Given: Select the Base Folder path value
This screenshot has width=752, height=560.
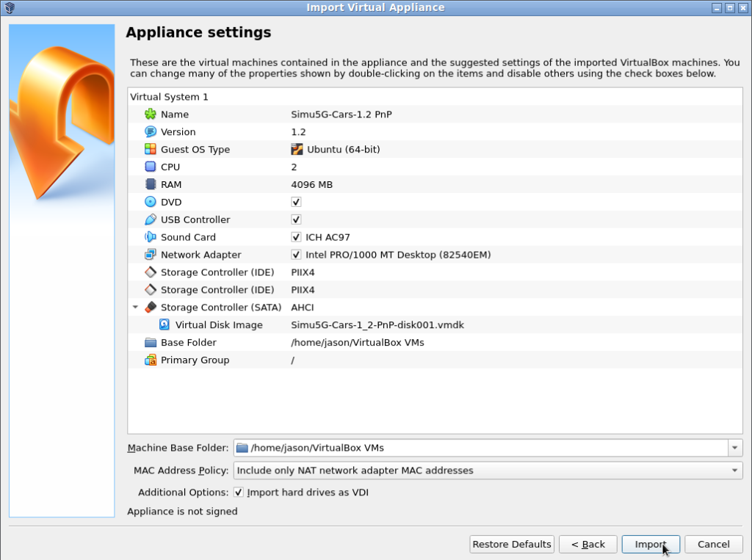Looking at the screenshot, I should pyautogui.click(x=357, y=343).
